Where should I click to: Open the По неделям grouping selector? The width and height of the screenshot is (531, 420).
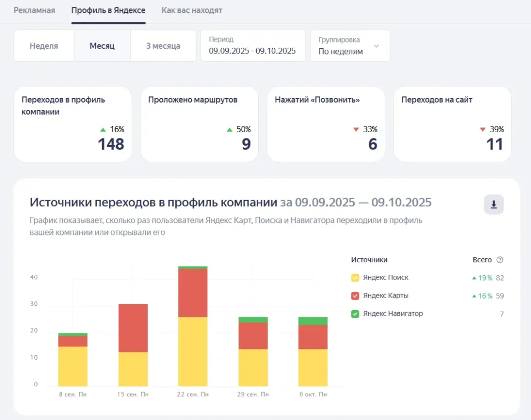coord(341,51)
